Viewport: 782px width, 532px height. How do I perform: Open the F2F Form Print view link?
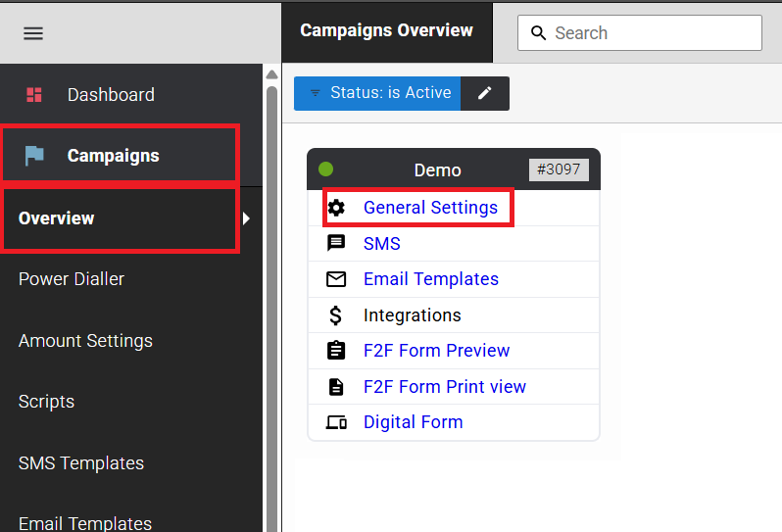click(x=444, y=387)
